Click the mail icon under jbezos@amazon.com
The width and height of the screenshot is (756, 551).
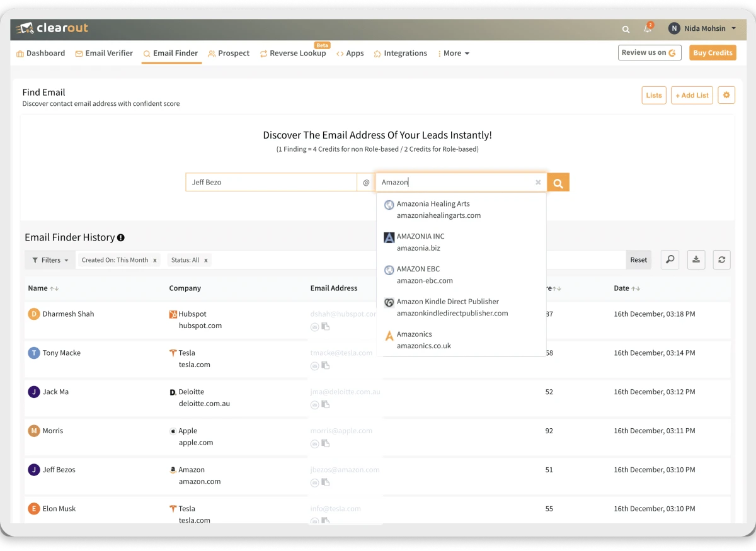pos(314,483)
